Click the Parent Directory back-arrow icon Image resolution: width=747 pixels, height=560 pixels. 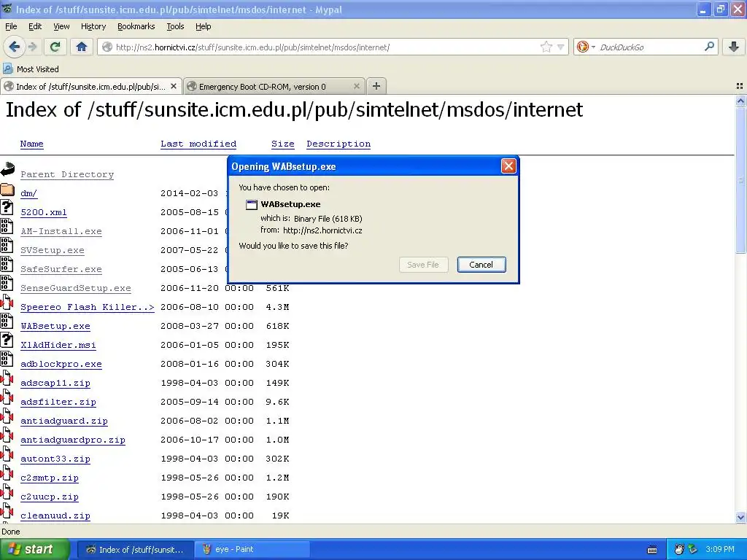click(7, 169)
